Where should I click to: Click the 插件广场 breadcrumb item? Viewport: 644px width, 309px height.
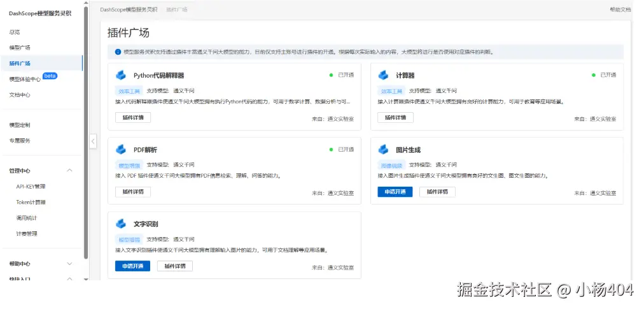pos(177,10)
